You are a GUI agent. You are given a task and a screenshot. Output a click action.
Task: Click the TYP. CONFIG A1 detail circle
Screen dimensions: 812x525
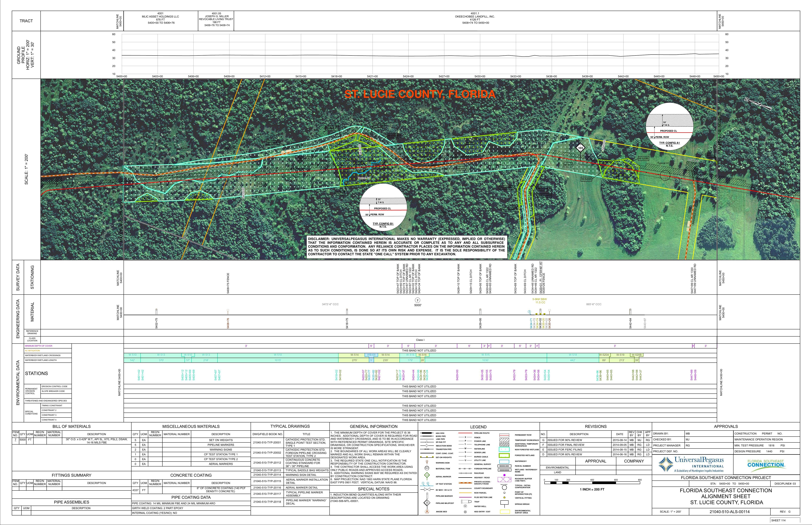click(669, 126)
